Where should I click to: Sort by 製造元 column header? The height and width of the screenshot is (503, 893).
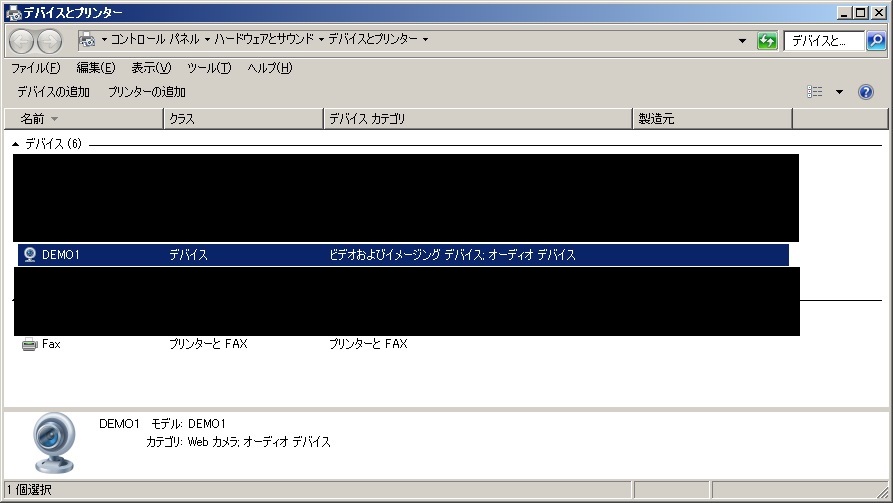click(712, 119)
